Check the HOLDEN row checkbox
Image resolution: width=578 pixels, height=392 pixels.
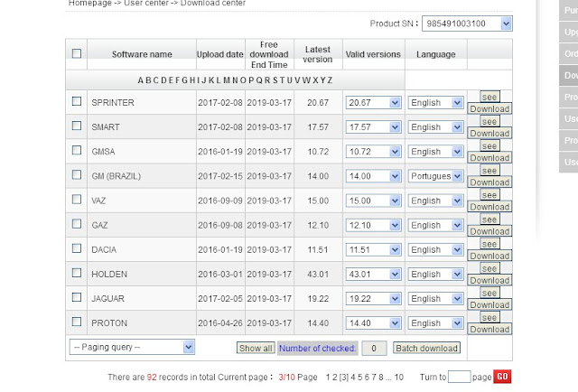(77, 273)
